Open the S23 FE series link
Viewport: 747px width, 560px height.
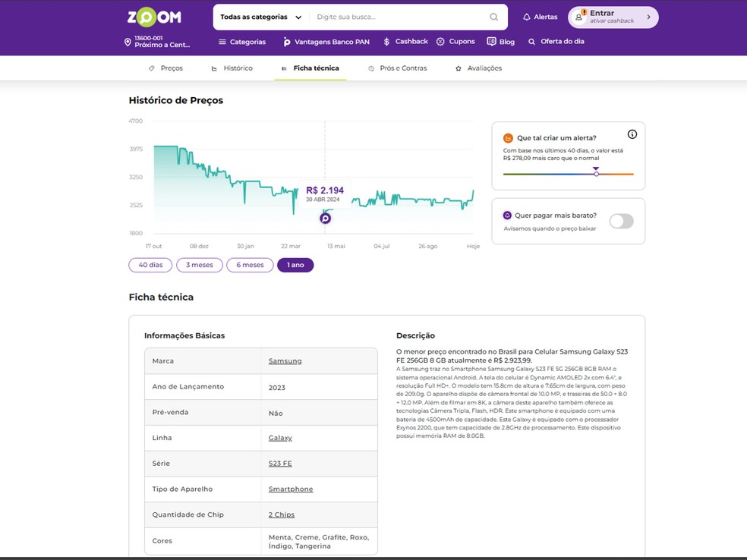pos(280,464)
